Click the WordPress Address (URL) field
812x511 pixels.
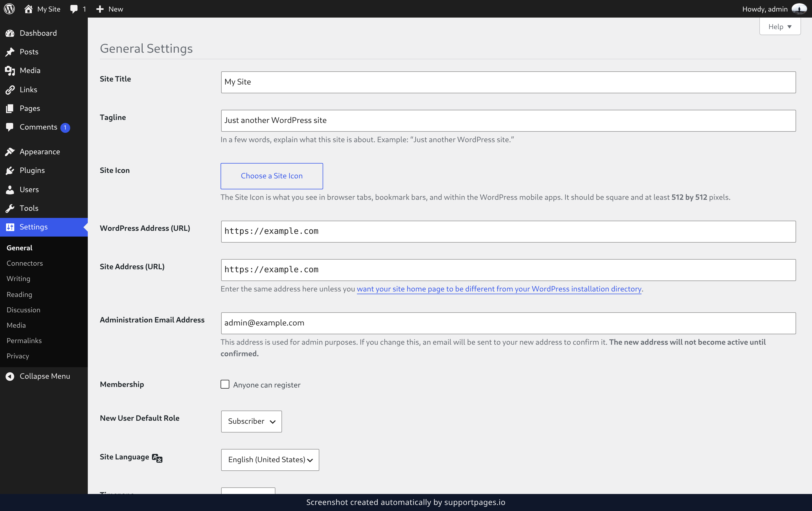508,231
